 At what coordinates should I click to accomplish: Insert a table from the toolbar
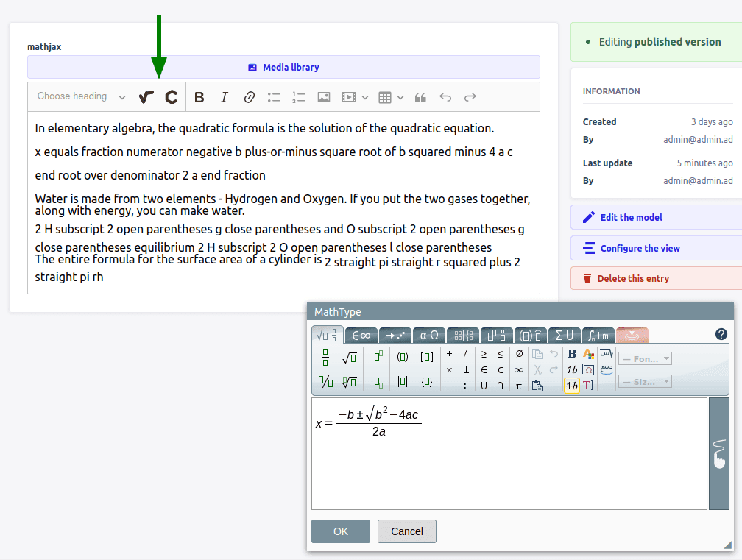(x=385, y=97)
